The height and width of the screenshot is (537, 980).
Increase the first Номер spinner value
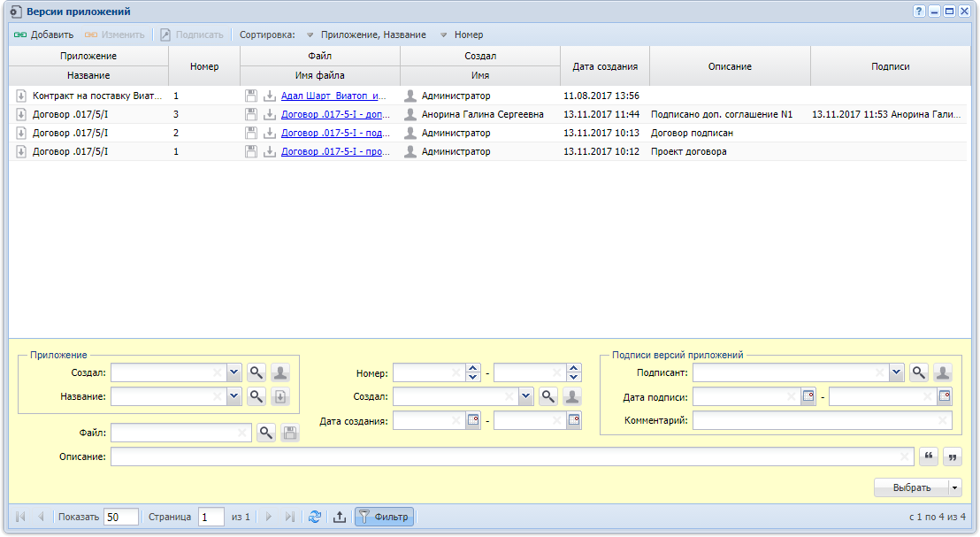[x=473, y=369]
